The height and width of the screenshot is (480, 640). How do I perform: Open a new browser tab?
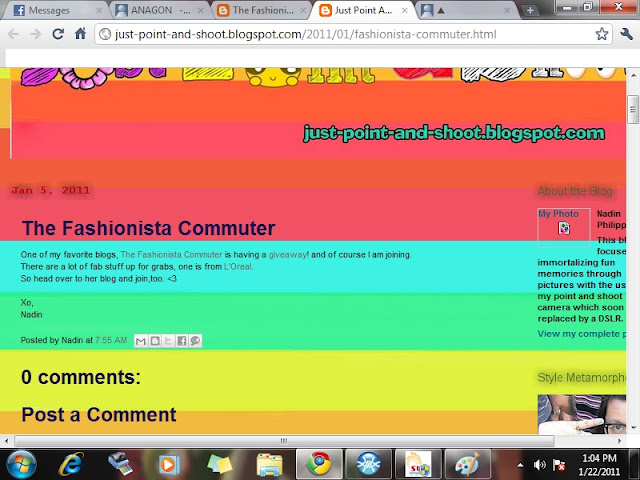click(530, 11)
